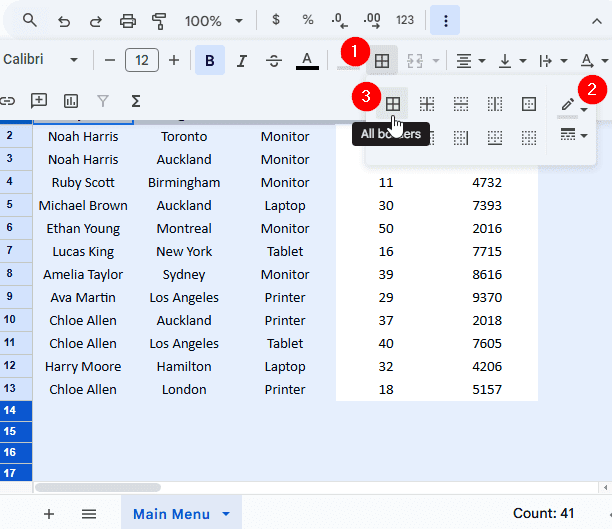
Task: Open the merge type dropdown arrow
Action: 436,61
